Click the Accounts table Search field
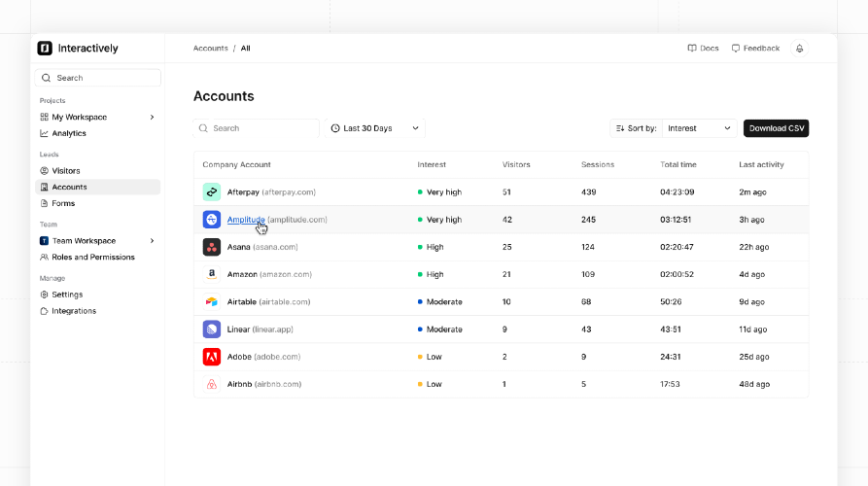The image size is (868, 486). click(x=257, y=128)
